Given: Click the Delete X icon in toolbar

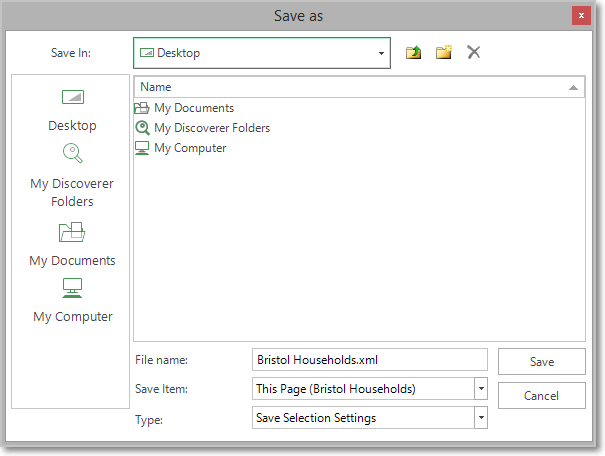Looking at the screenshot, I should [x=473, y=52].
